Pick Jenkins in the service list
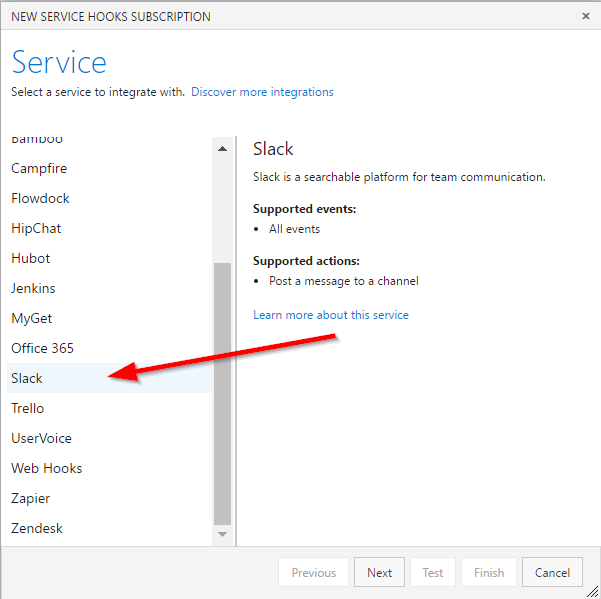This screenshot has height=599, width=601. 109,288
